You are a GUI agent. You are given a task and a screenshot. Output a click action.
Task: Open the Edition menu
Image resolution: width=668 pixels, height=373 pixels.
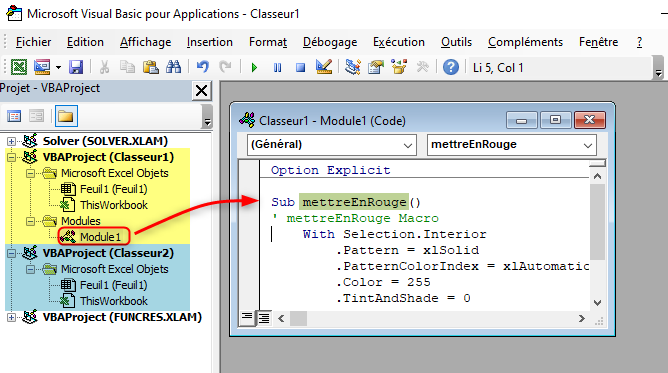tap(85, 42)
